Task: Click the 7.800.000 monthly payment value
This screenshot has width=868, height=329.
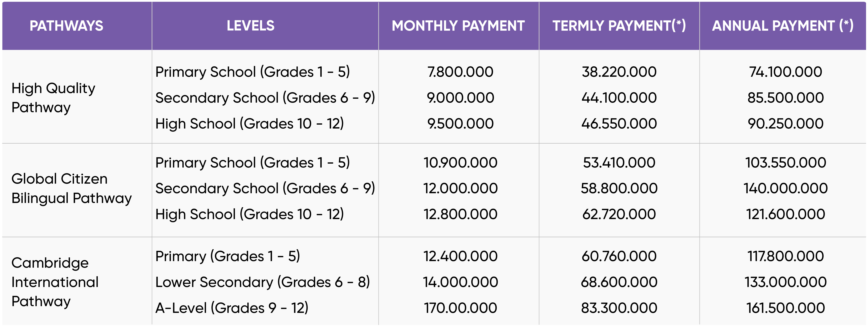Action: 460,72
